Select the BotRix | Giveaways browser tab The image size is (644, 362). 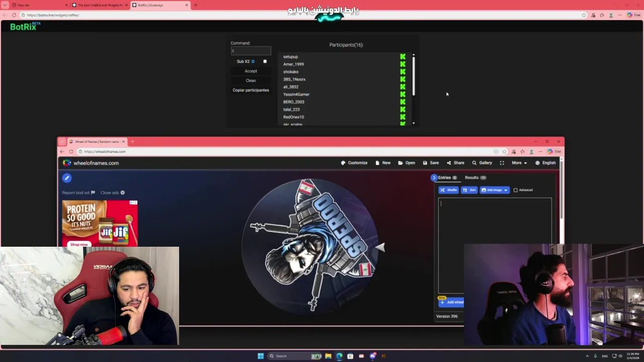160,5
